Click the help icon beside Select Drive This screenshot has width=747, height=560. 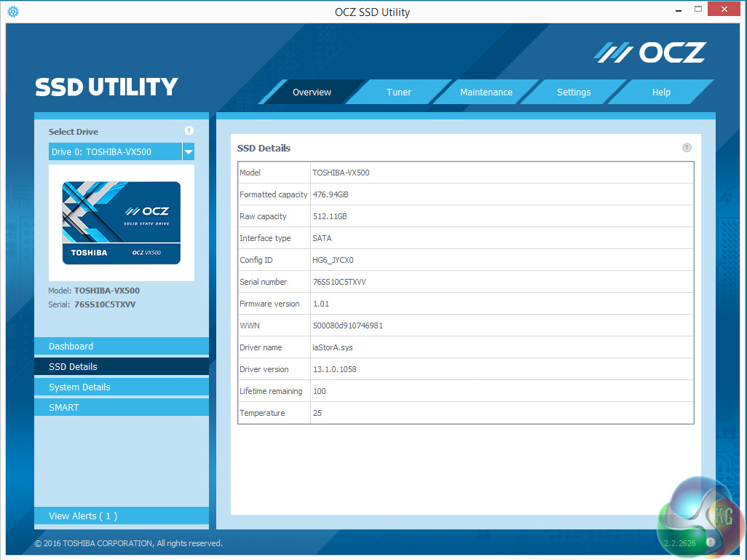click(x=189, y=131)
